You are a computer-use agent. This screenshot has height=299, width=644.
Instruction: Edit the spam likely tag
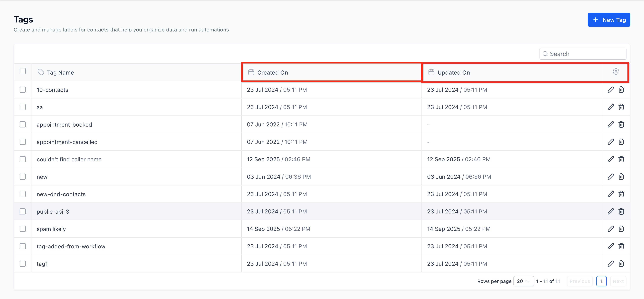point(611,229)
